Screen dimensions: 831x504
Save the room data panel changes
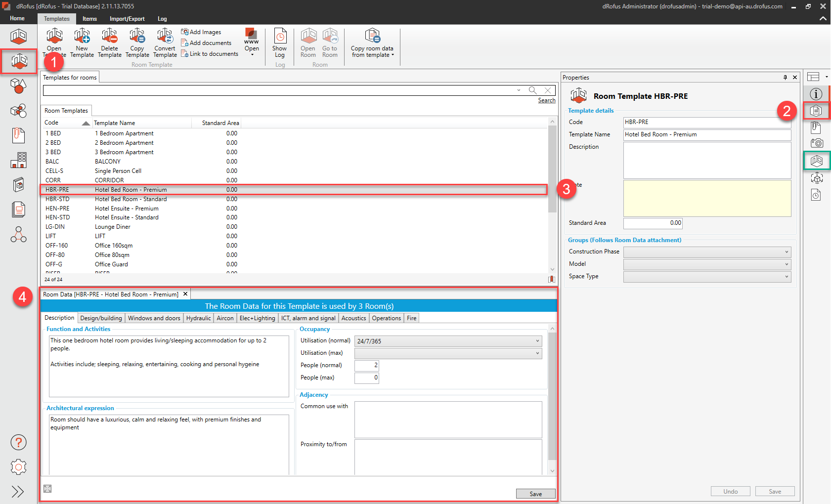point(535,494)
